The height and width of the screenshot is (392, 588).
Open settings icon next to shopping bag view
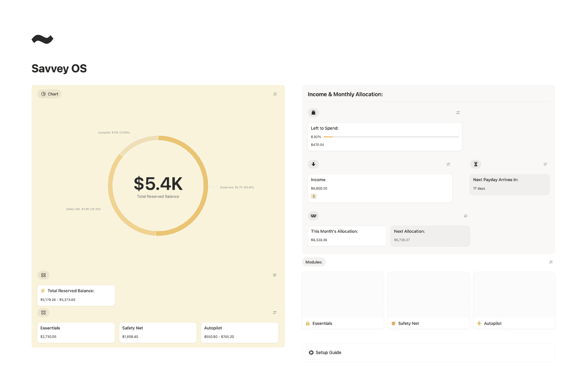[x=458, y=113]
